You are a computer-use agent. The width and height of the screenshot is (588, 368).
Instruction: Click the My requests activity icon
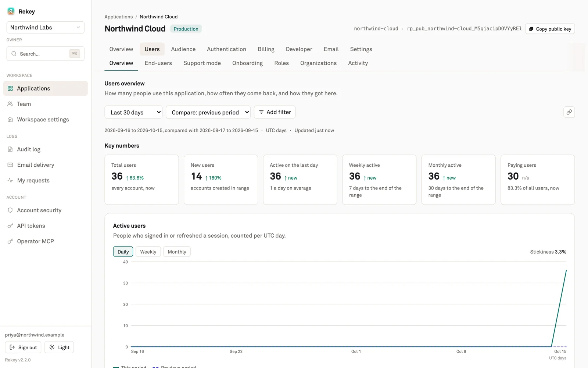(10, 180)
